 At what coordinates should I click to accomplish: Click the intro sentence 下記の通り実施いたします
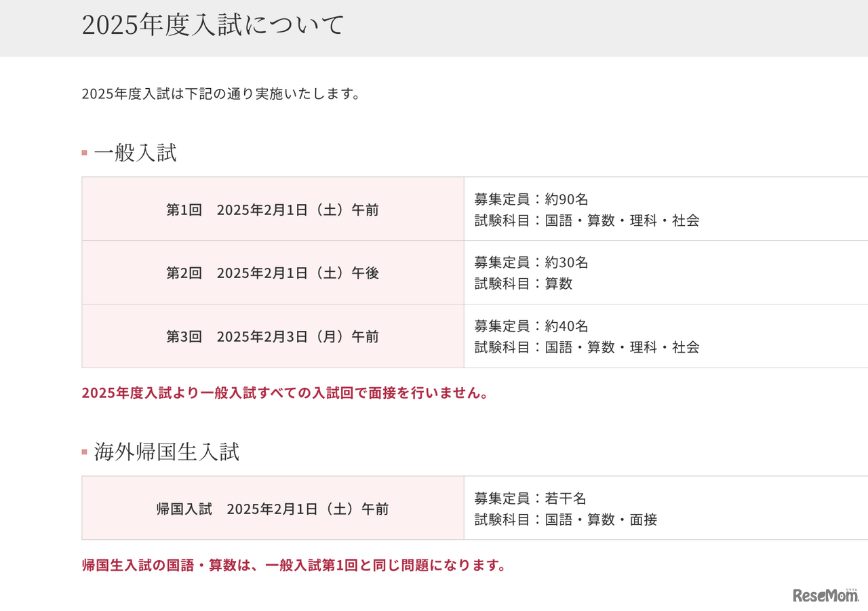(220, 94)
